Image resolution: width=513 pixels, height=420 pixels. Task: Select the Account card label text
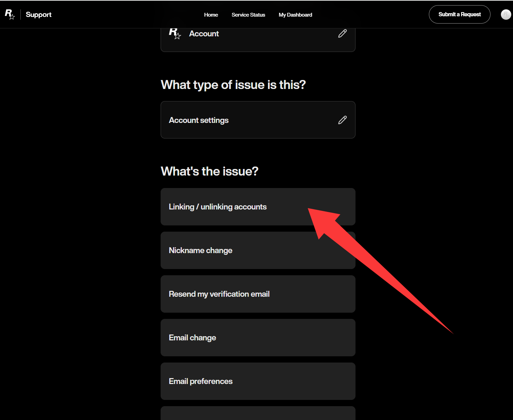[204, 34]
